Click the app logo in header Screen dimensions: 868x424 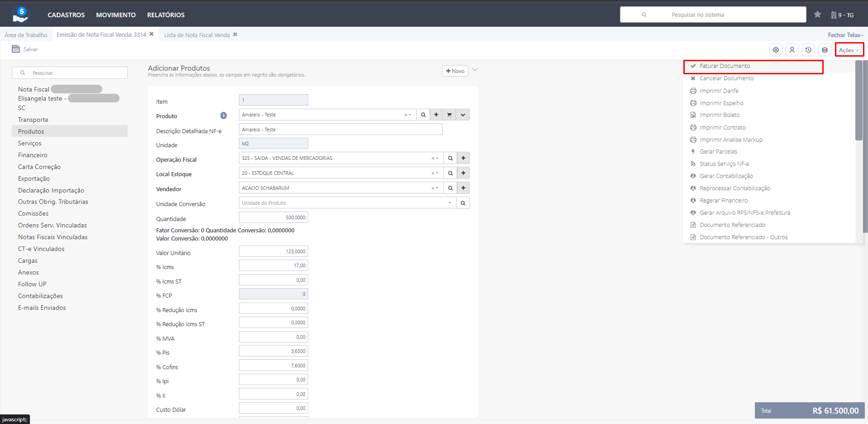pos(20,14)
